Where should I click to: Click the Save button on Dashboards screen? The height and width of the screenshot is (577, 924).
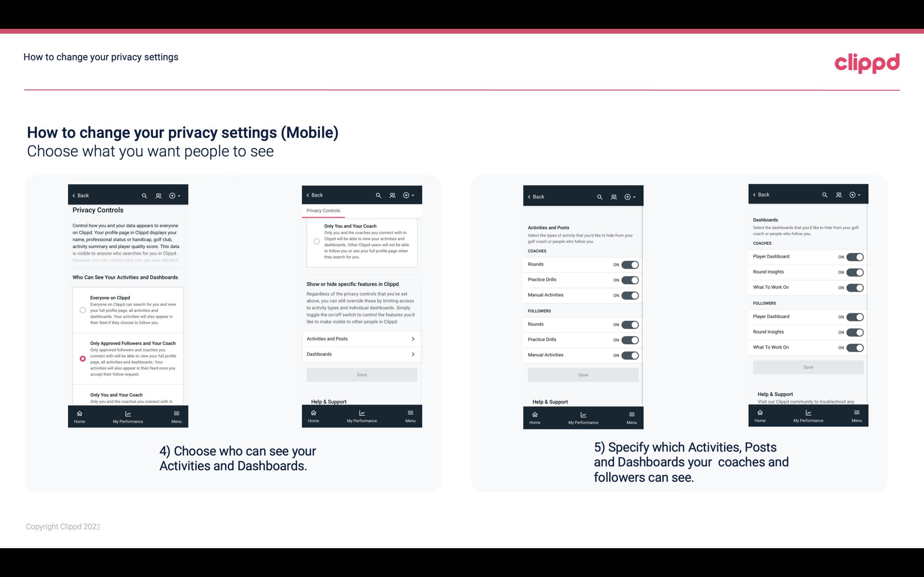(808, 367)
